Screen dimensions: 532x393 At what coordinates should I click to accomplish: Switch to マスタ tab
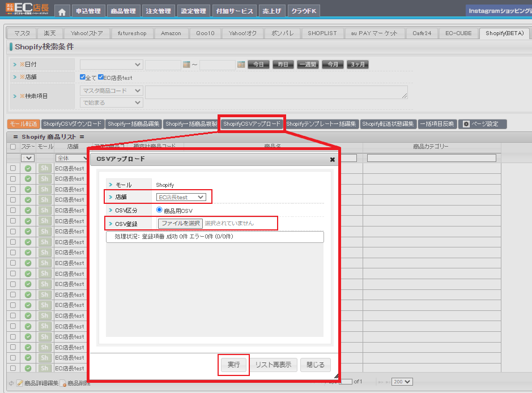22,33
